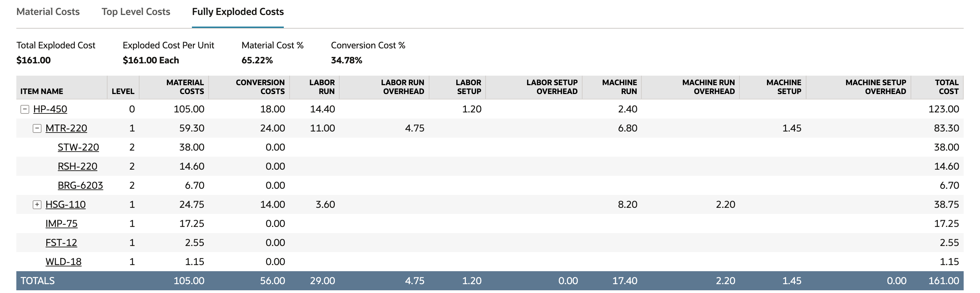Open the HSG-110 item link

point(65,204)
